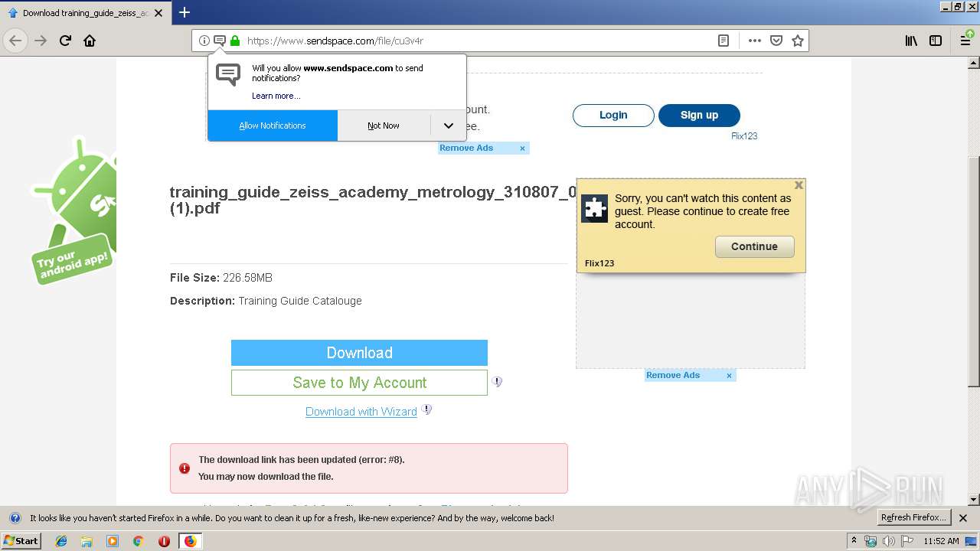
Task: Show sidebars icon
Action: tap(936, 41)
